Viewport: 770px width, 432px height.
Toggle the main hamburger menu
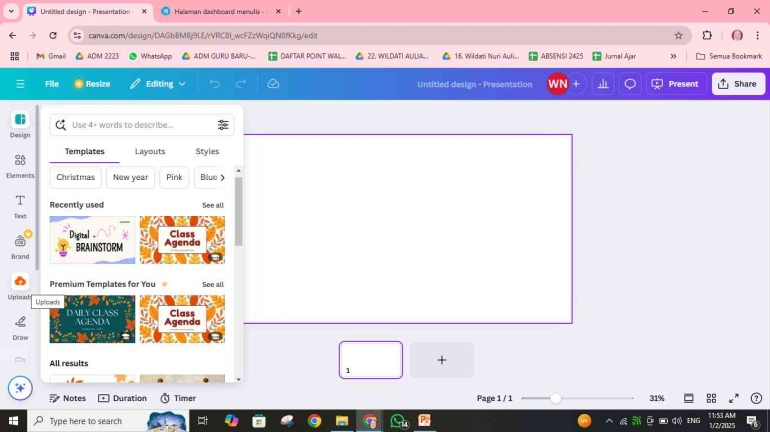pyautogui.click(x=20, y=84)
